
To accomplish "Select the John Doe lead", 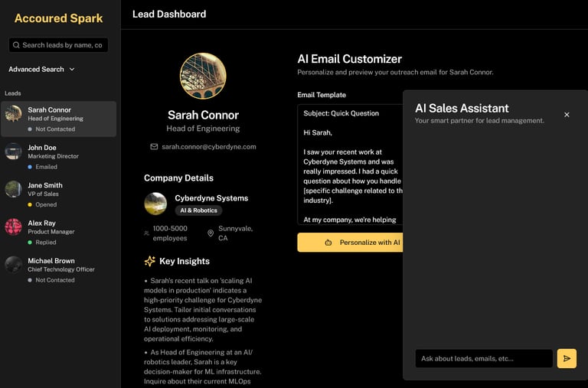I will click(58, 157).
